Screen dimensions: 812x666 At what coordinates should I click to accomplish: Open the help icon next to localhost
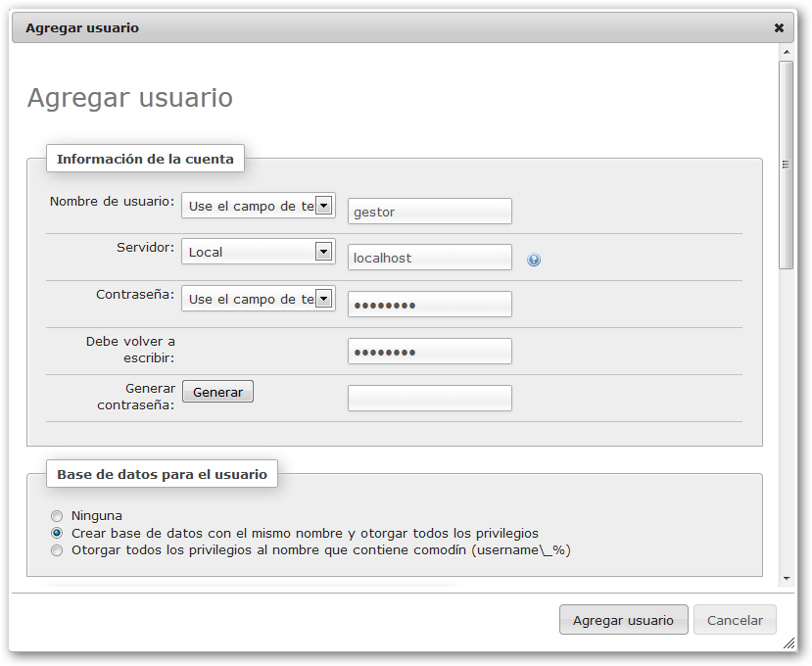pos(532,259)
